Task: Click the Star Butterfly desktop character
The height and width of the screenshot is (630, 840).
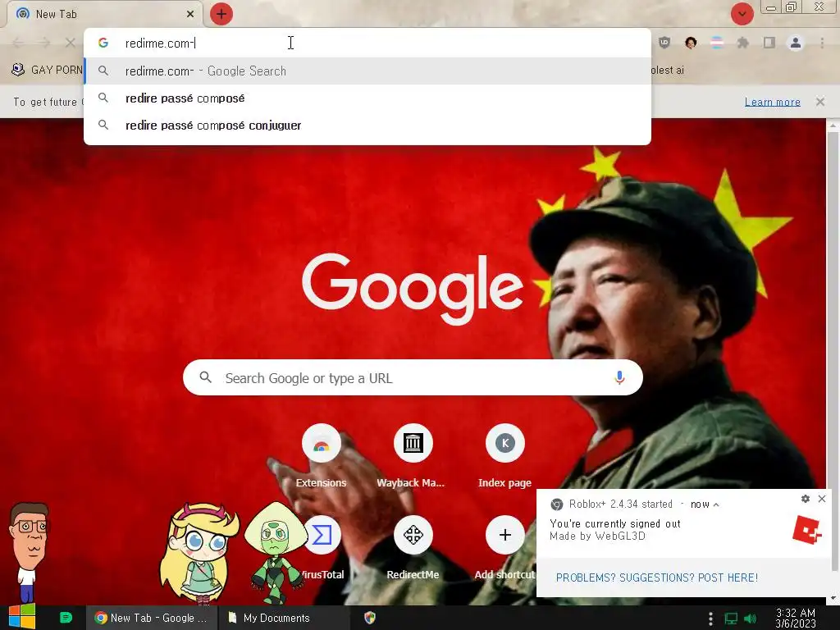Action: click(199, 552)
